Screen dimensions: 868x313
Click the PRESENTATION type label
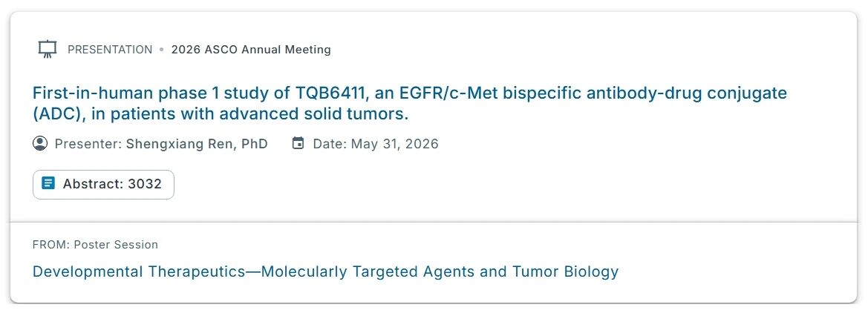pos(109,50)
